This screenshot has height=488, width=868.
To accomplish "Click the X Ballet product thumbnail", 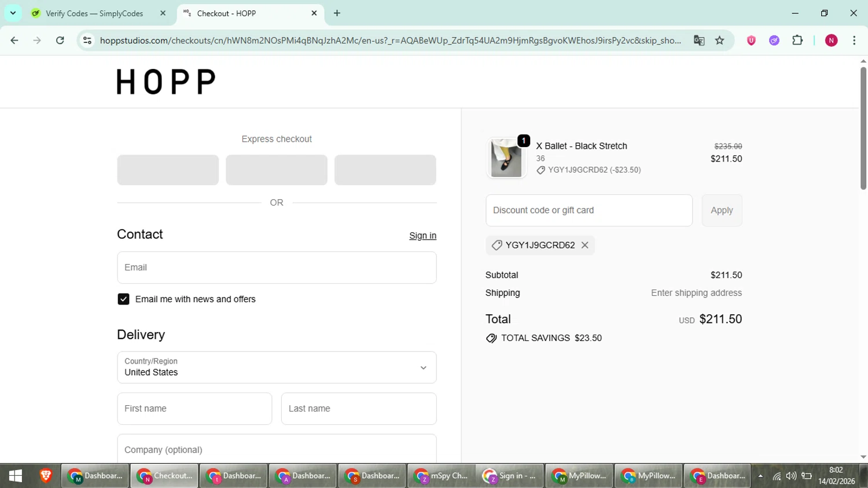I will point(506,158).
